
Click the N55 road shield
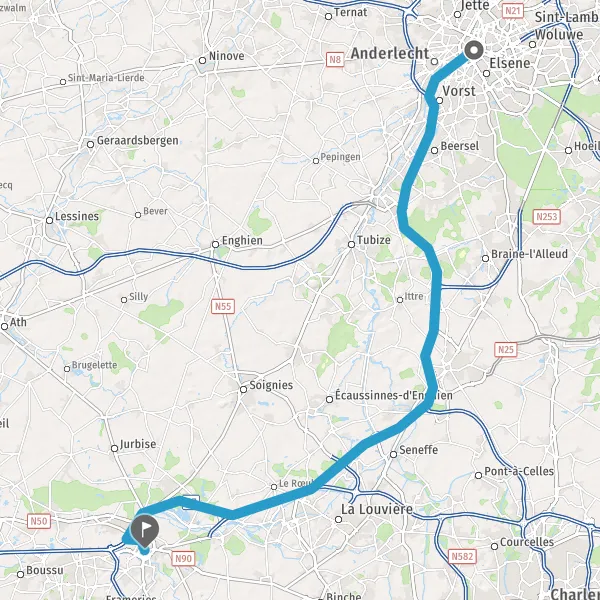223,306
